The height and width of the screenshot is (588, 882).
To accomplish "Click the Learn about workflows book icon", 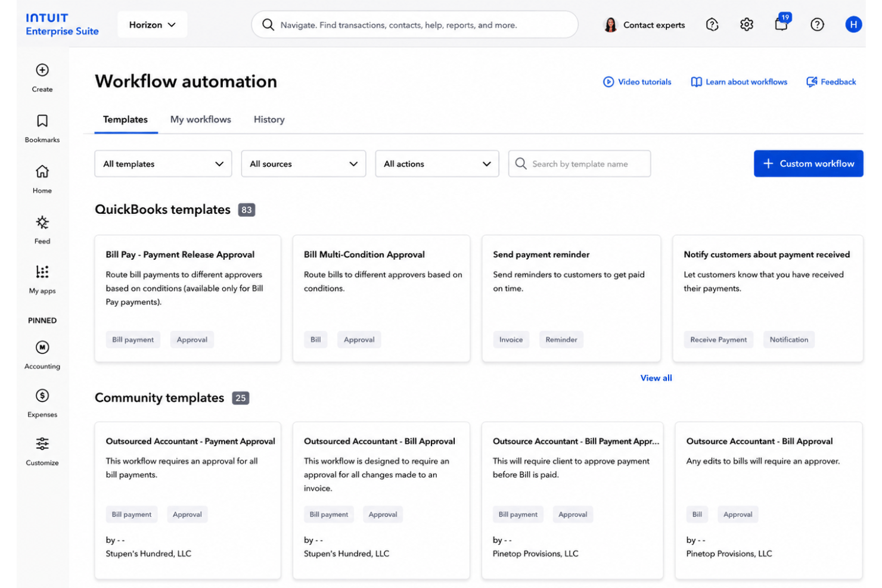I will pyautogui.click(x=696, y=82).
